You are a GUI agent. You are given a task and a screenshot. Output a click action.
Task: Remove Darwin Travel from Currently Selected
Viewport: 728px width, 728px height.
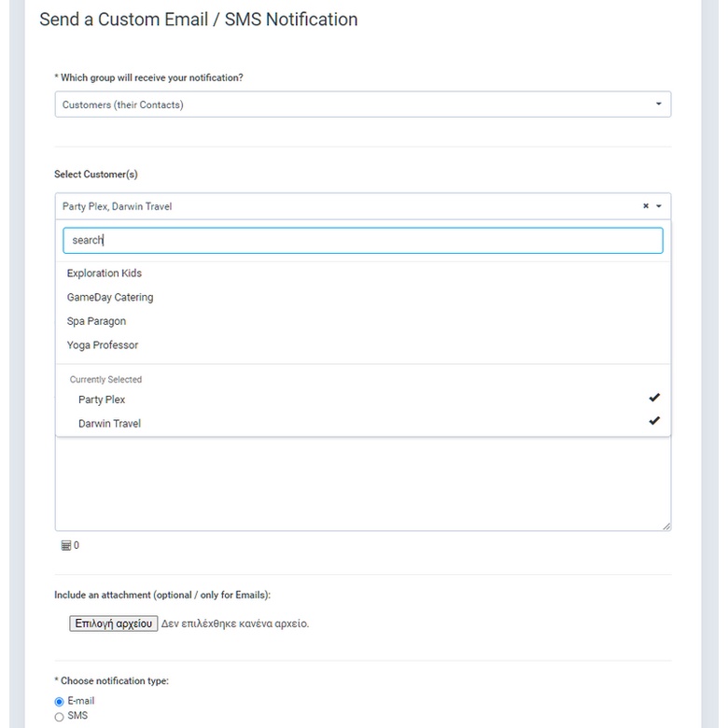tap(109, 424)
